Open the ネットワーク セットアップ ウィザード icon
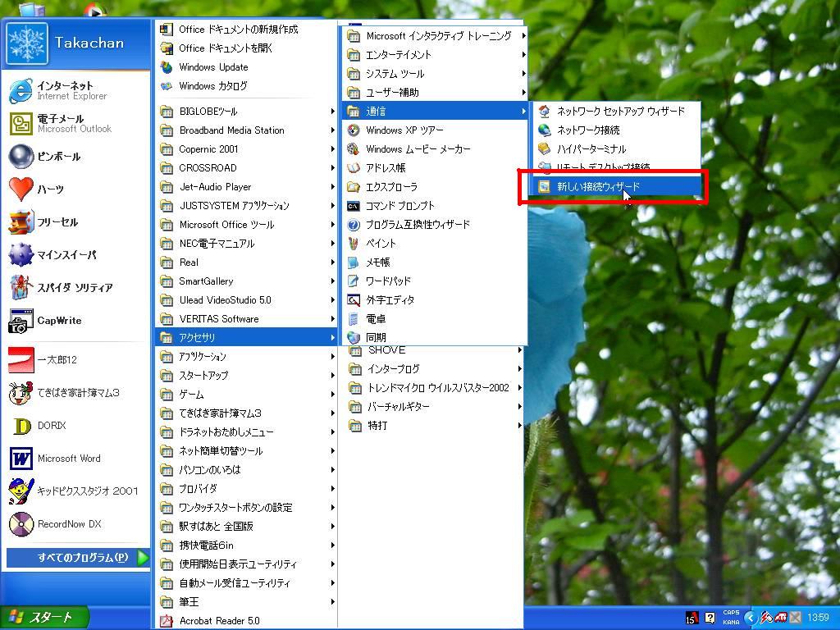This screenshot has width=840, height=630. 545,111
